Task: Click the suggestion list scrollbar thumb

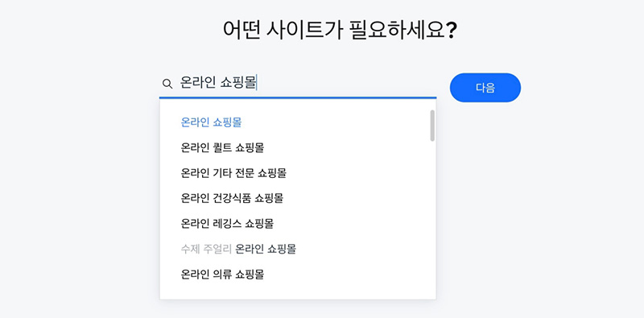Action: pyautogui.click(x=432, y=126)
